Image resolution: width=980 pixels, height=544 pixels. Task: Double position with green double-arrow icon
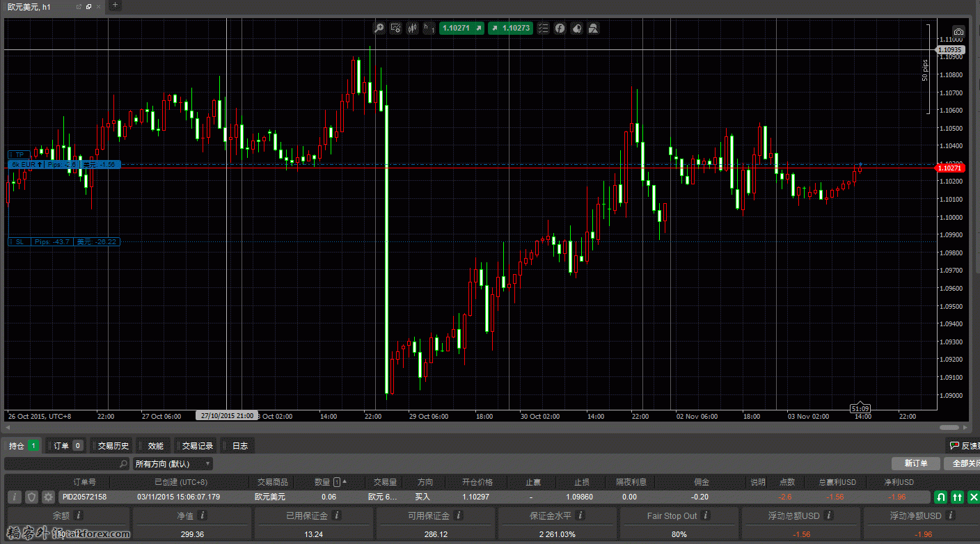coord(957,497)
